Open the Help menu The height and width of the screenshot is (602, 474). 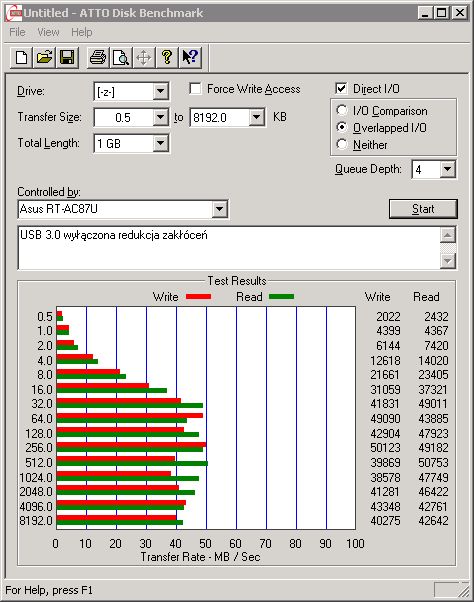[x=82, y=32]
